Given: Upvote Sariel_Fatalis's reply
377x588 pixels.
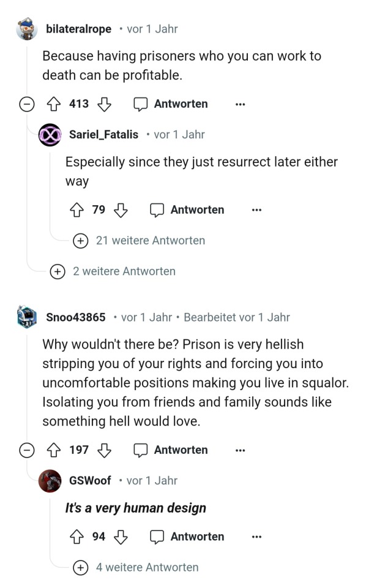Looking at the screenshot, I should 78,210.
